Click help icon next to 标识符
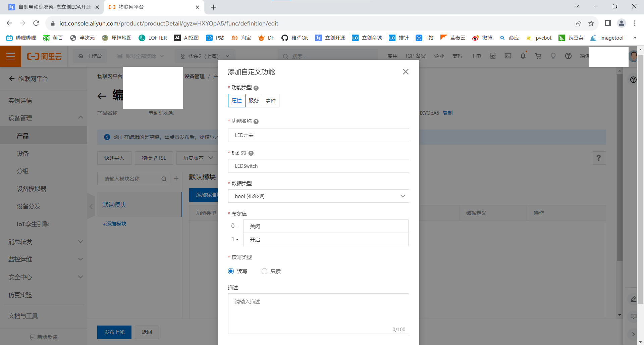The image size is (644, 345). point(251,153)
